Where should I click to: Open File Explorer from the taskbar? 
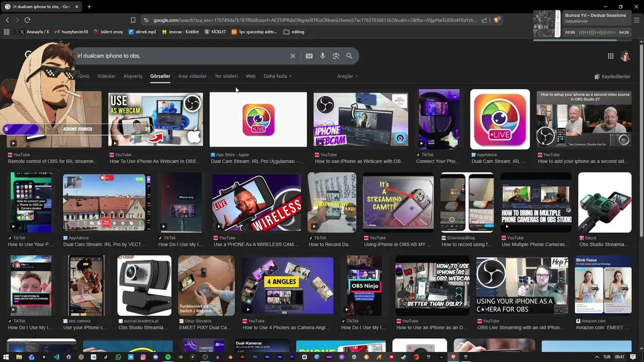point(19,357)
